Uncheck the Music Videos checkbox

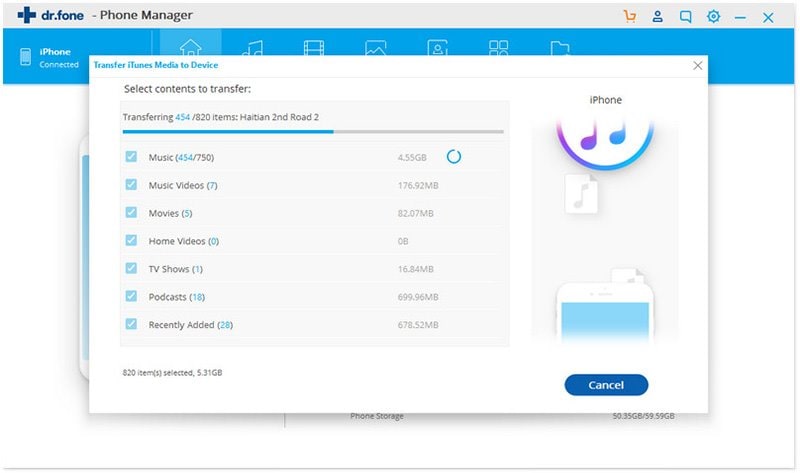(x=131, y=185)
